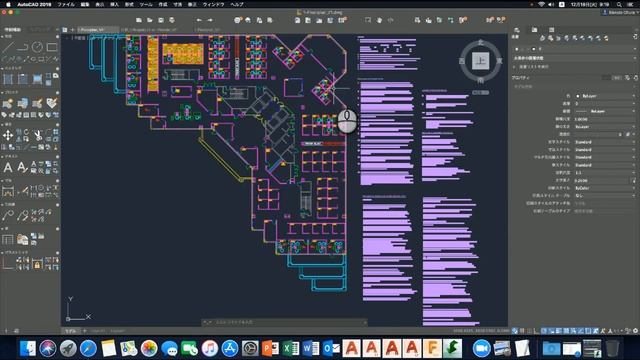Click the New drawing toolbar icon
This screenshot has width=640, height=360.
tap(139, 20)
